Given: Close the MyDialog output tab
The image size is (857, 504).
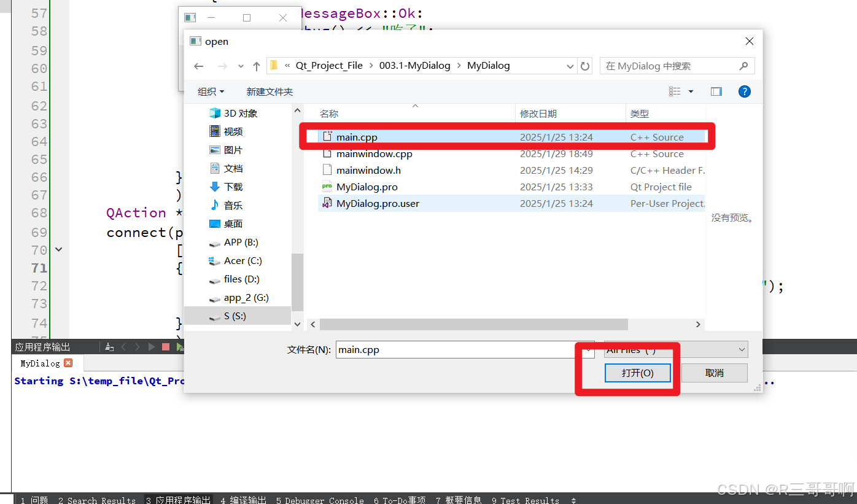Looking at the screenshot, I should coord(68,363).
